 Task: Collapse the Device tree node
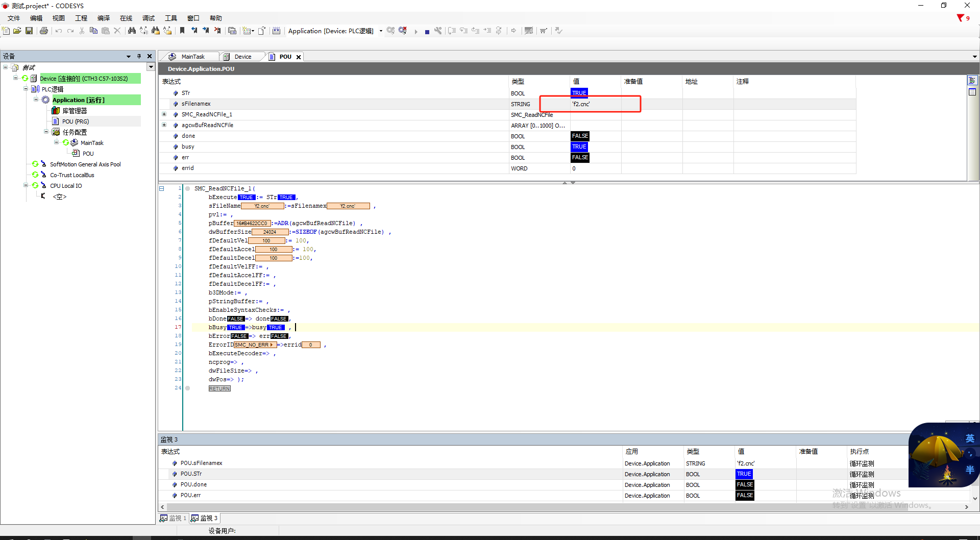[16, 78]
